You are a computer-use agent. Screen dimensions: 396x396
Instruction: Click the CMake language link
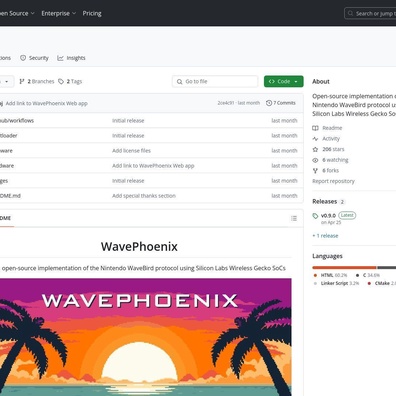coord(381,283)
